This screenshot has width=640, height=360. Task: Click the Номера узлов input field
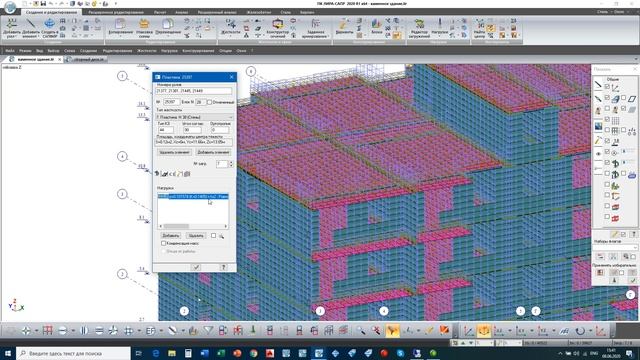[x=194, y=91]
